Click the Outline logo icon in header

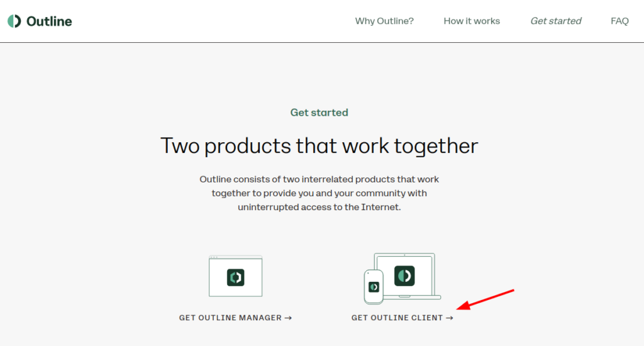[x=14, y=21]
